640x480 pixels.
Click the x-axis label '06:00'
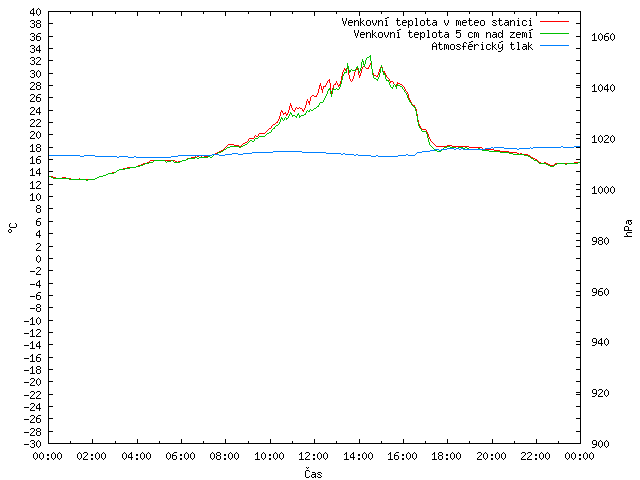click(x=180, y=456)
